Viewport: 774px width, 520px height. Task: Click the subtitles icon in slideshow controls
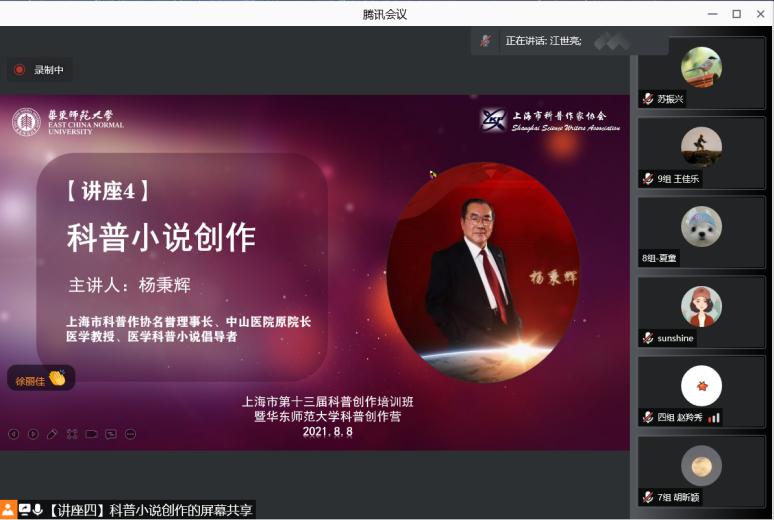pyautogui.click(x=111, y=434)
